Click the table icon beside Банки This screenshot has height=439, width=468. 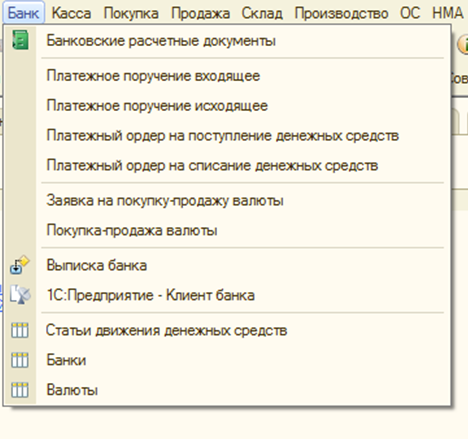(x=20, y=360)
